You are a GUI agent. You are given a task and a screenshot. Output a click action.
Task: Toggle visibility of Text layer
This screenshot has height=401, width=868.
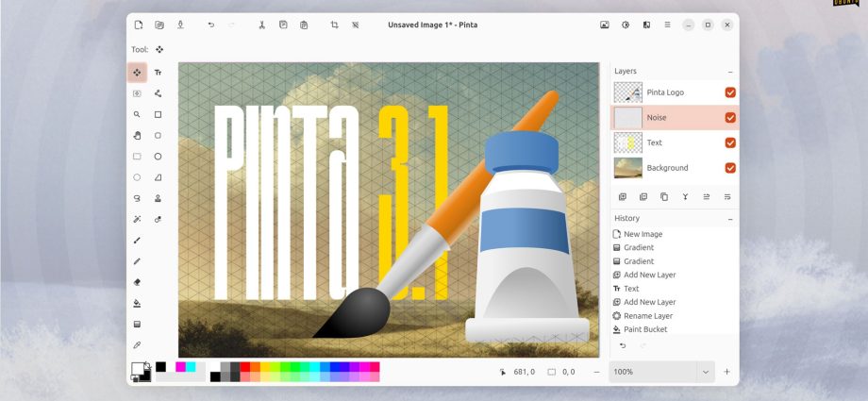point(730,142)
